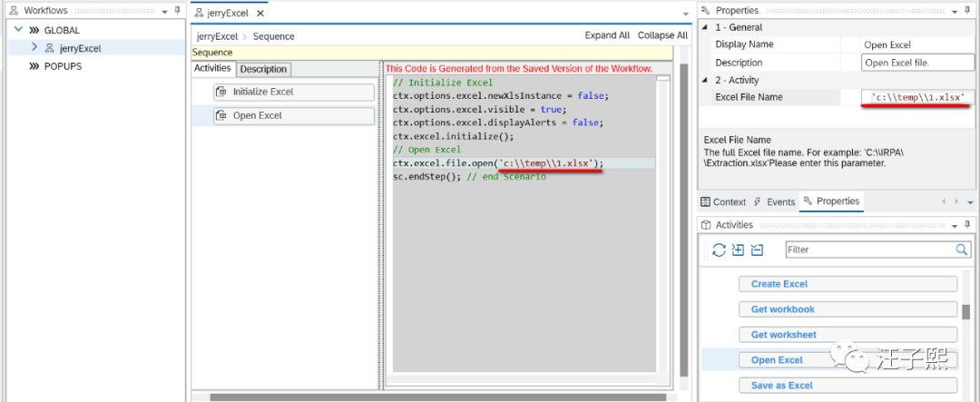Select the Get workbook activity
The height and width of the screenshot is (402, 980).
pos(848,309)
